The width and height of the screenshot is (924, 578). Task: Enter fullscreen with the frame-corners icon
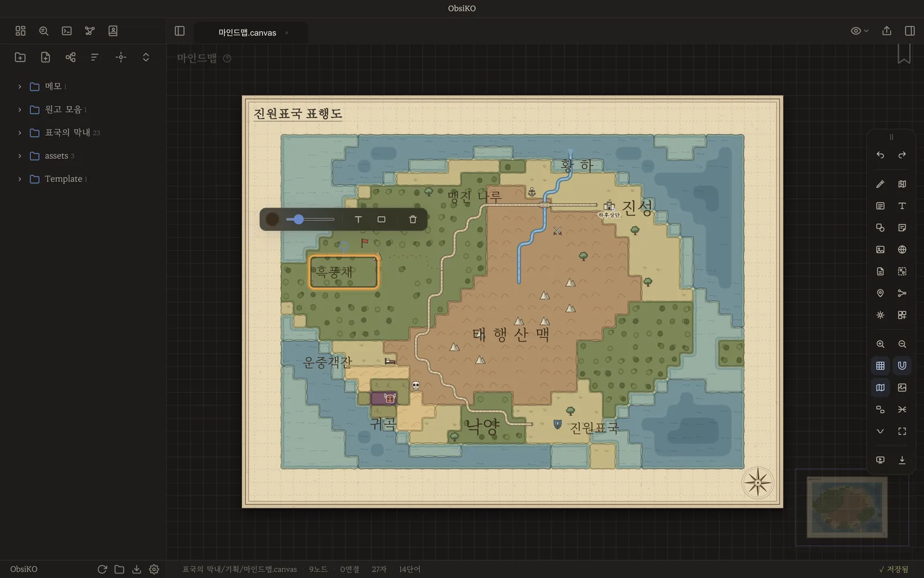(902, 431)
